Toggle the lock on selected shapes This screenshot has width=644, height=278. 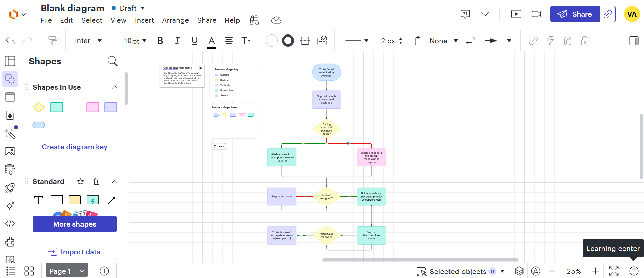[585, 41]
